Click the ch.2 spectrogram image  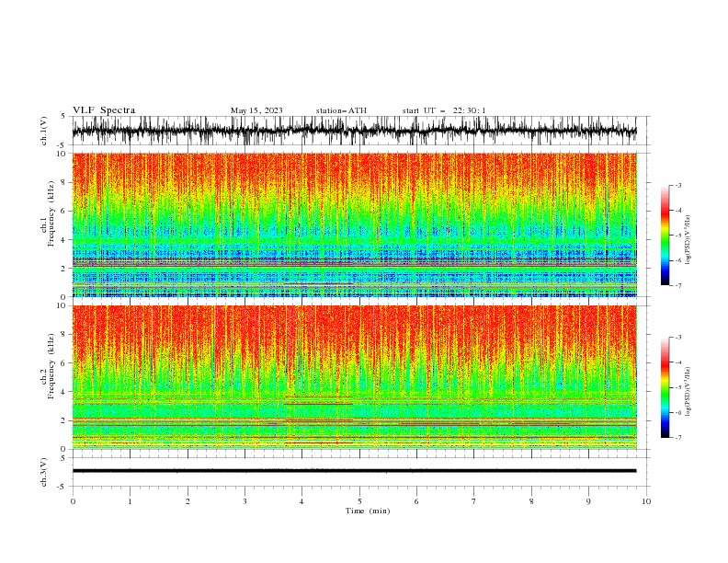coord(355,377)
